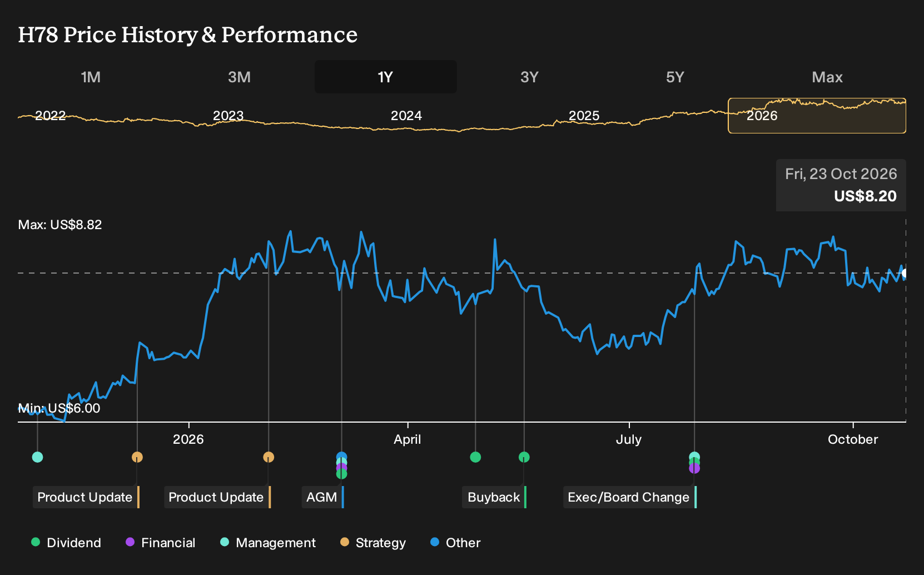Viewport: 924px width, 575px height.
Task: Show the Max price history
Action: tap(827, 77)
